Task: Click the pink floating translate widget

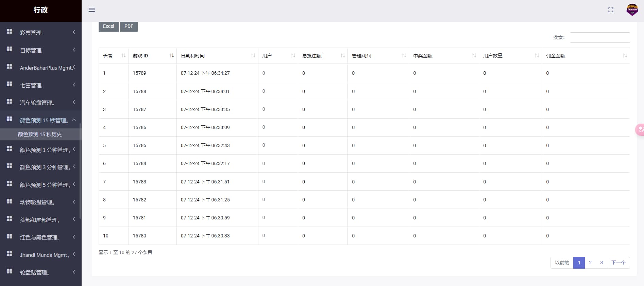Action: coord(640,129)
